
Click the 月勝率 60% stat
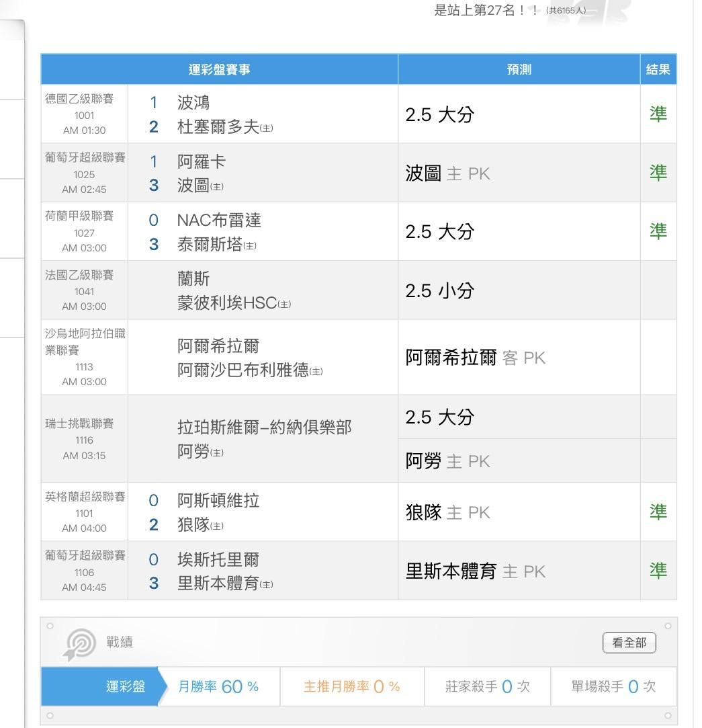tap(218, 686)
